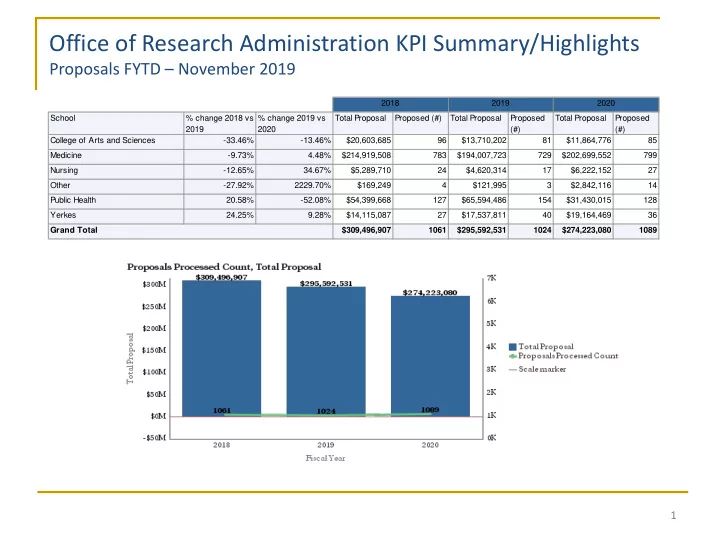Select the $17,537,811 cell
Image resolution: width=720 pixels, height=540 pixels.
pyautogui.click(x=478, y=215)
